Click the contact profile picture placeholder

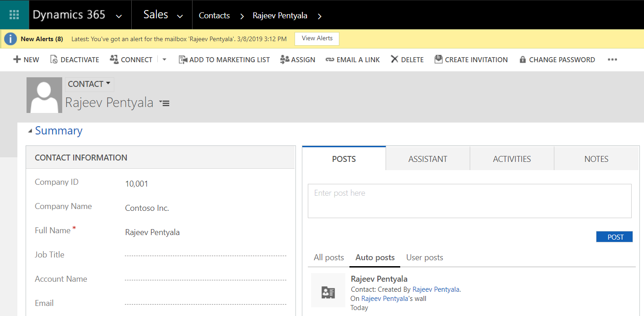[44, 95]
